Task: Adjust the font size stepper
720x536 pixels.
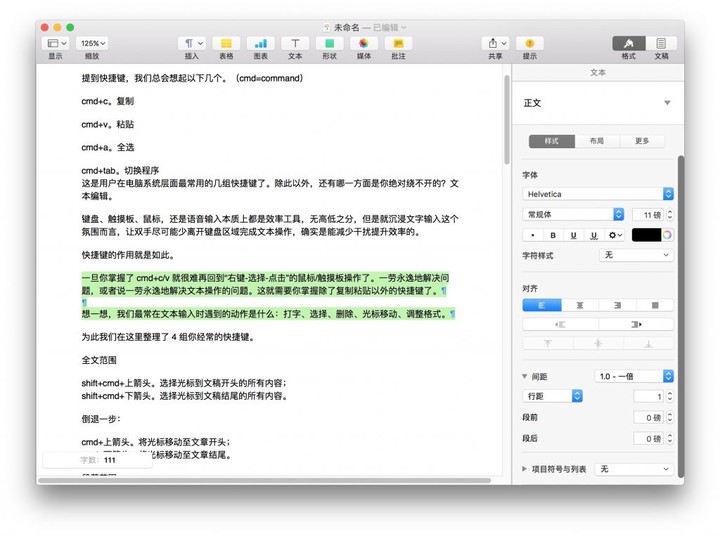Action: (x=669, y=214)
